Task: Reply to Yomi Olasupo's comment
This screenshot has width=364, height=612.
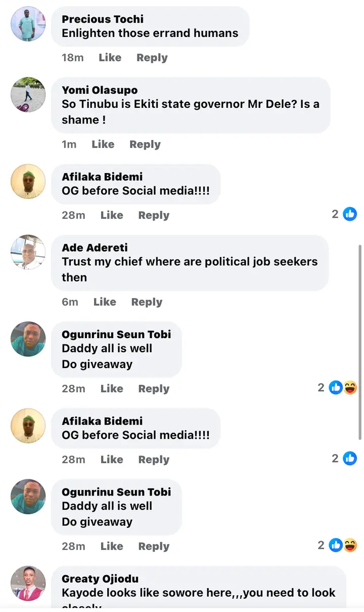Action: (x=145, y=144)
